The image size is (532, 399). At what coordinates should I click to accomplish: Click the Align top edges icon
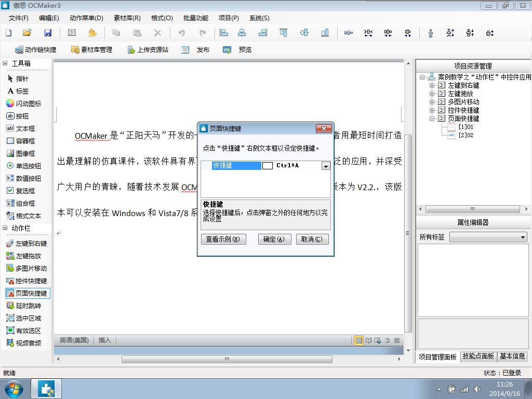pos(283,33)
